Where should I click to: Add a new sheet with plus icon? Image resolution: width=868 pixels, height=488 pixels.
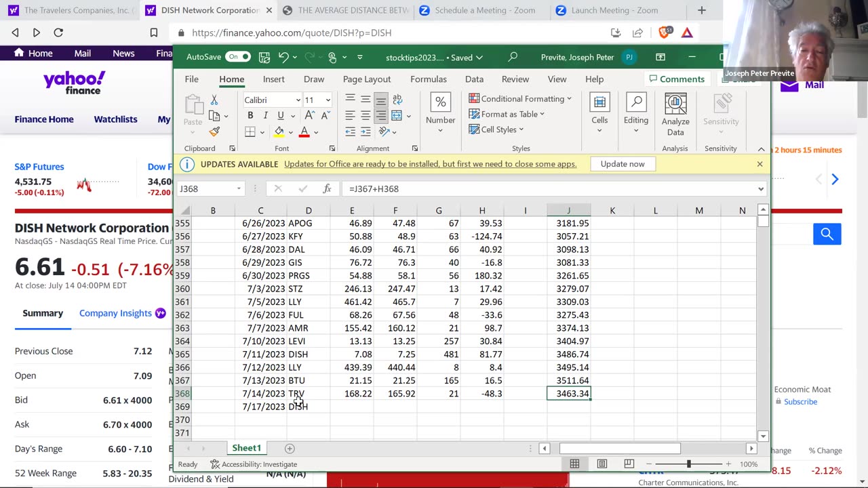point(290,449)
